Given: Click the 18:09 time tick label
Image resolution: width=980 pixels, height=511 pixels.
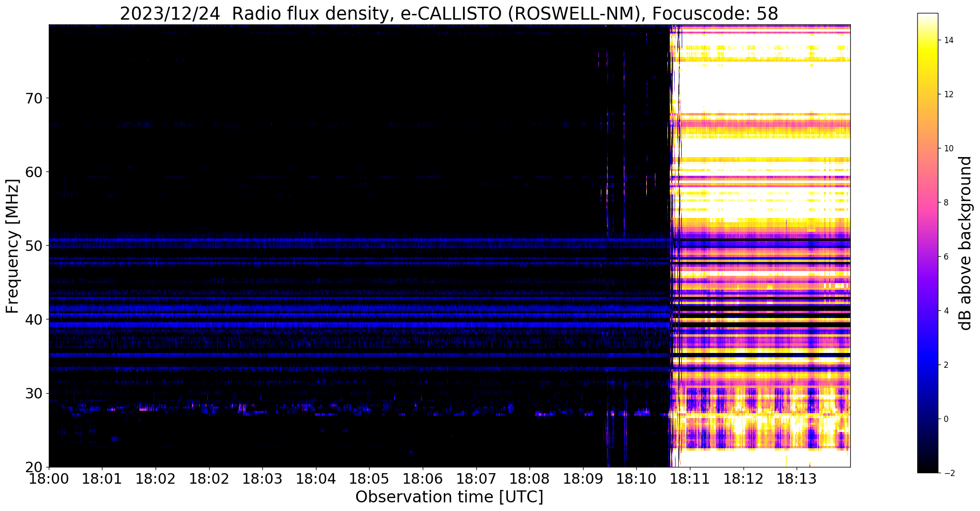Looking at the screenshot, I should (583, 478).
